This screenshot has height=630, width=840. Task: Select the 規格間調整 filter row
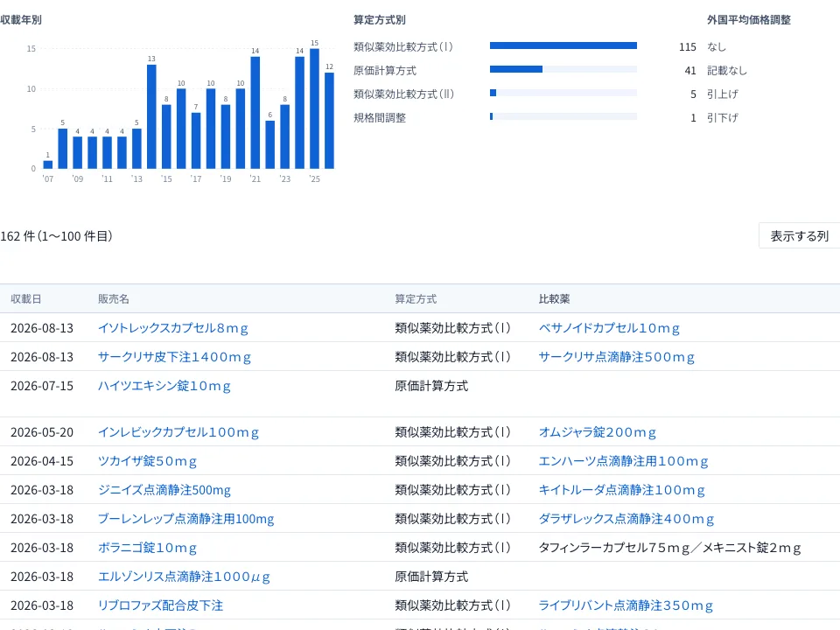tap(525, 117)
